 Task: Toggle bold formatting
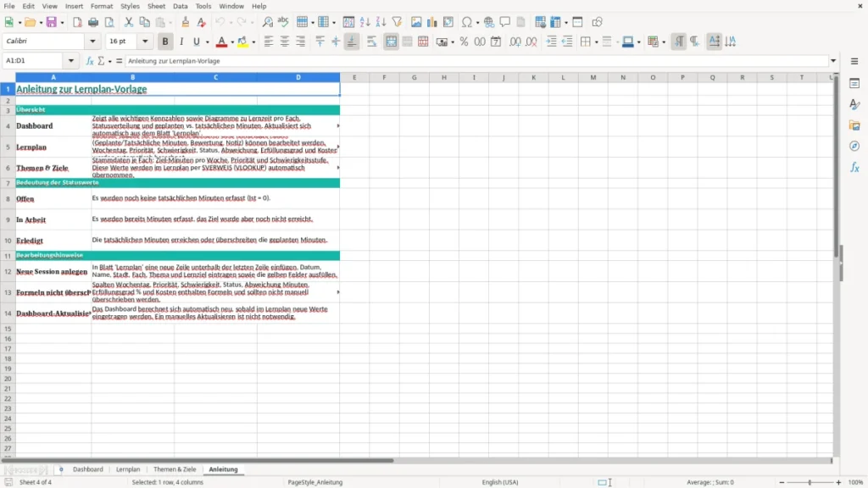[165, 42]
